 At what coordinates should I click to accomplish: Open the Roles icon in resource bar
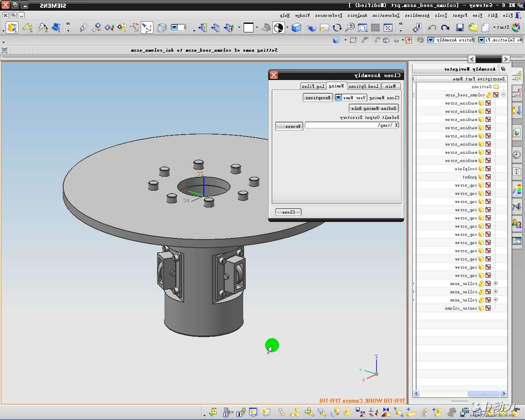pyautogui.click(x=517, y=224)
